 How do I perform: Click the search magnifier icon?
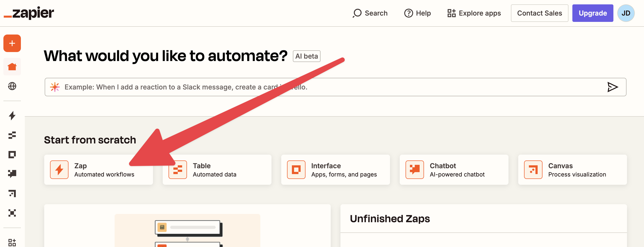click(357, 13)
